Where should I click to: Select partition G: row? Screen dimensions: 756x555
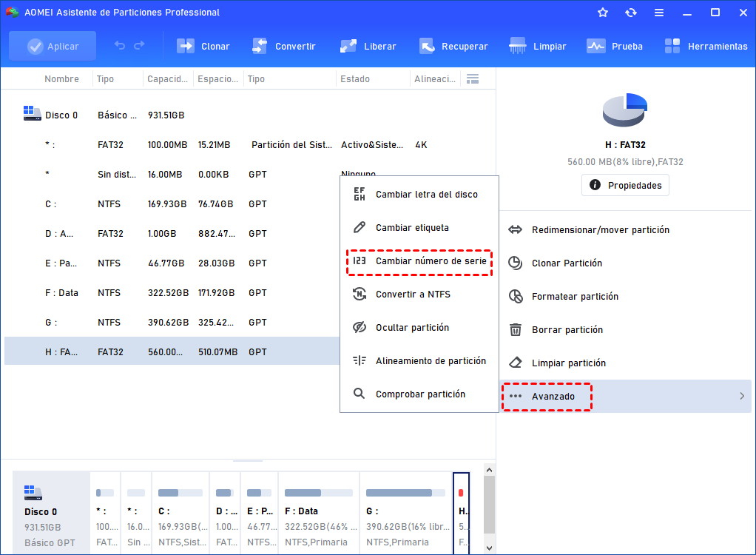click(172, 323)
